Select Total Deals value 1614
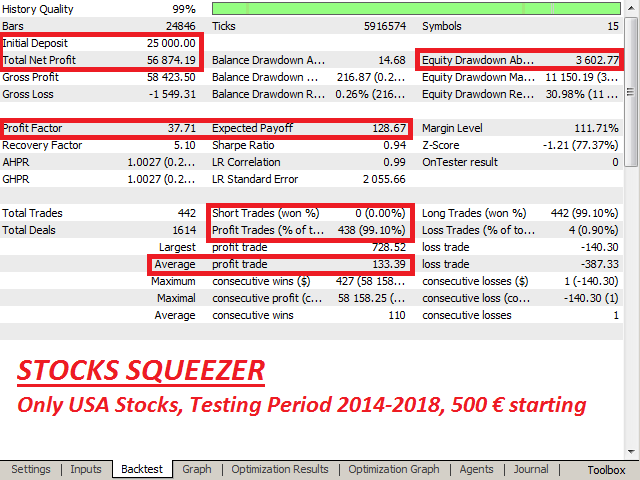The width and height of the screenshot is (640, 480). (184, 230)
